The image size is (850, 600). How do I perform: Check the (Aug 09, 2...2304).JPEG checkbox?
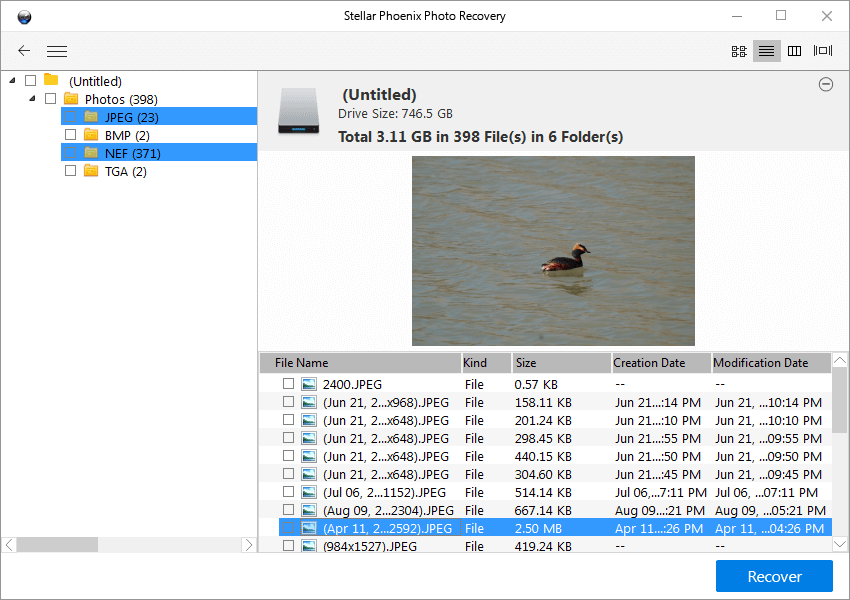point(288,509)
